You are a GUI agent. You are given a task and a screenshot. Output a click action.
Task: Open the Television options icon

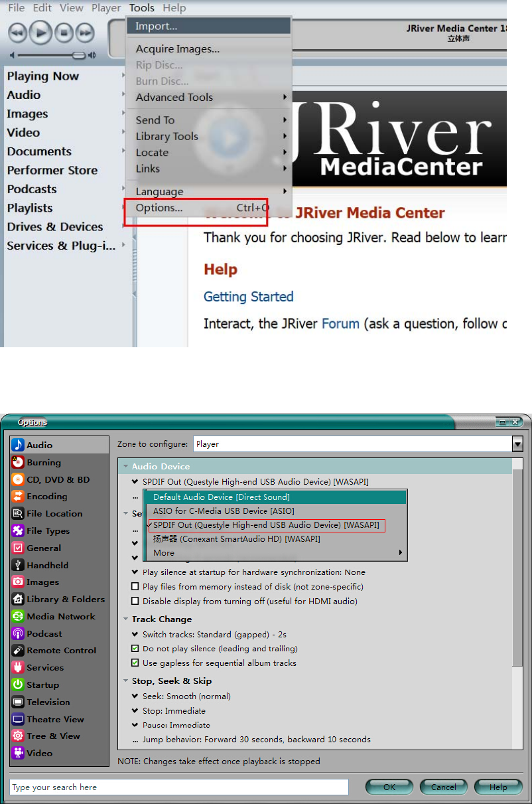[18, 702]
